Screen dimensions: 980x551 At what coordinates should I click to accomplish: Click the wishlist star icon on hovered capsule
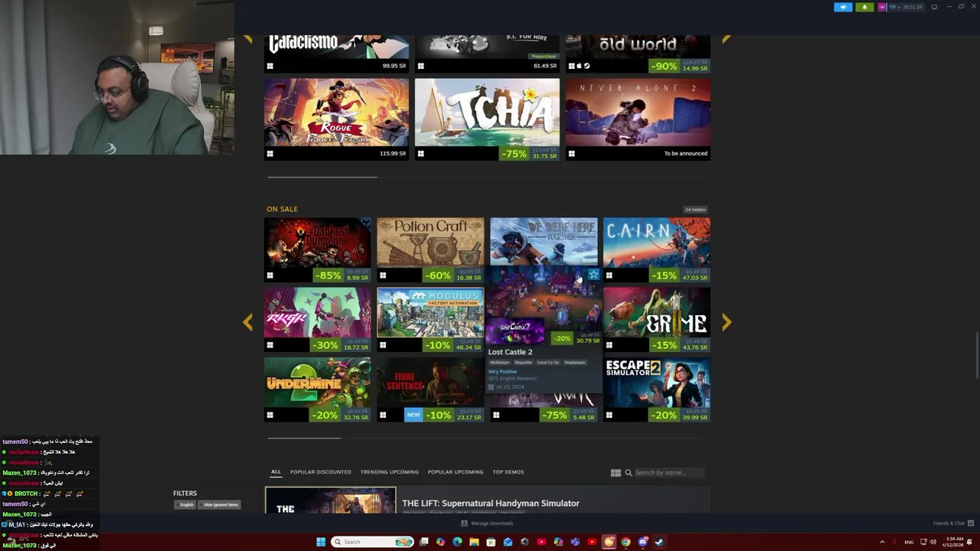coord(593,274)
